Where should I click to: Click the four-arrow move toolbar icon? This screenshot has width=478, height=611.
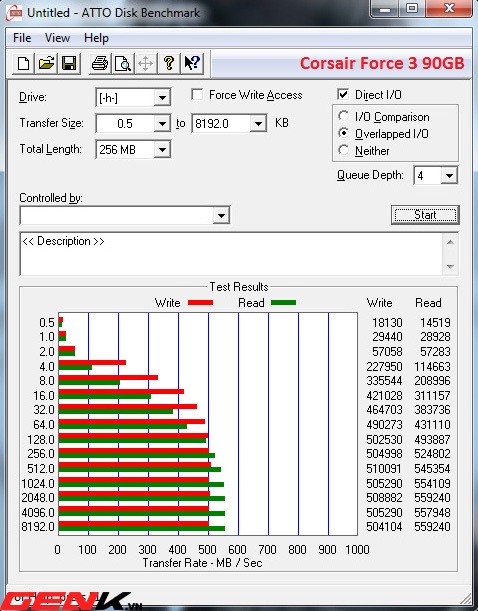146,64
